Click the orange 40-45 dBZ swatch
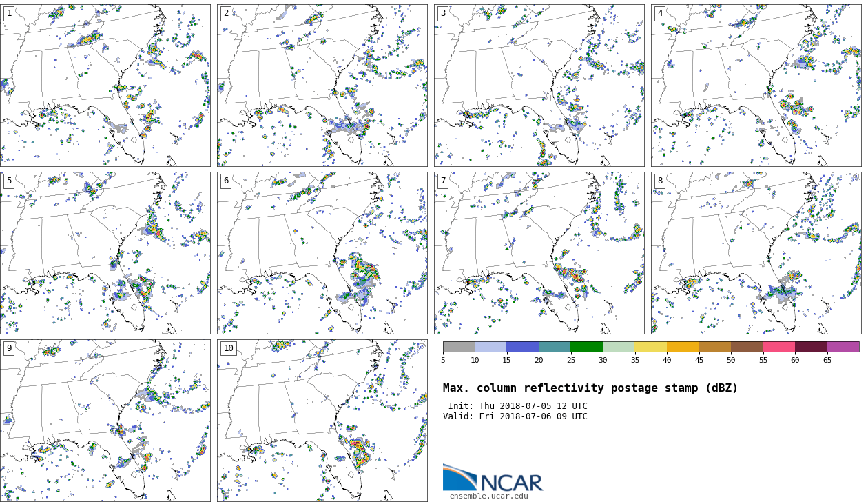Viewport: 868px width, 502px height. (x=683, y=347)
